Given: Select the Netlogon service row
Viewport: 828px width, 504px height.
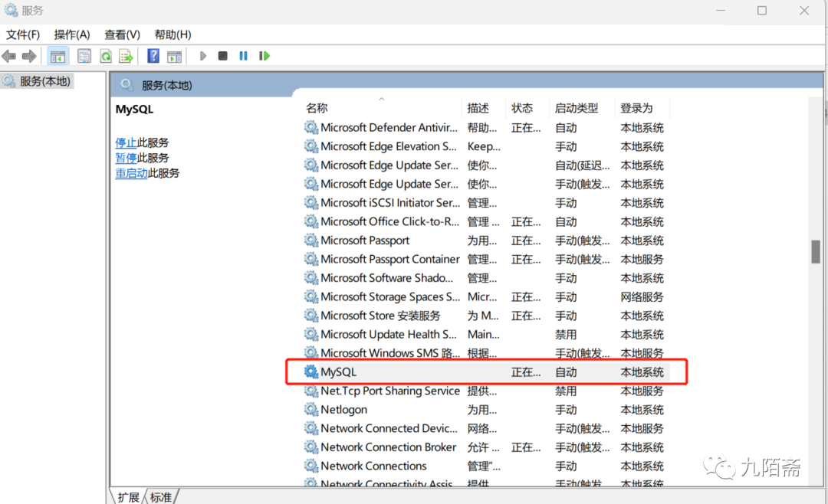Looking at the screenshot, I should (486, 410).
